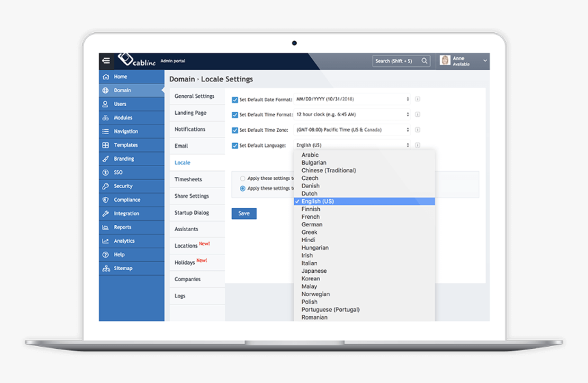Uncheck Set Default Time Zone

[x=235, y=130]
